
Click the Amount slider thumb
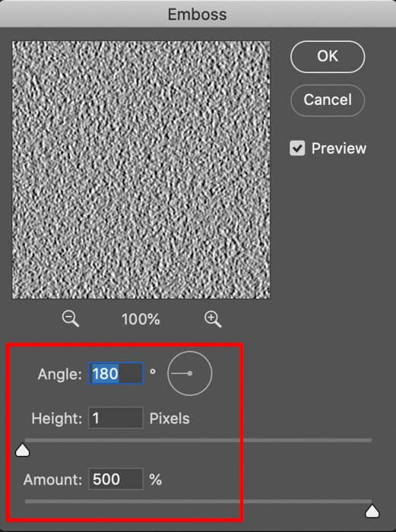[372, 511]
